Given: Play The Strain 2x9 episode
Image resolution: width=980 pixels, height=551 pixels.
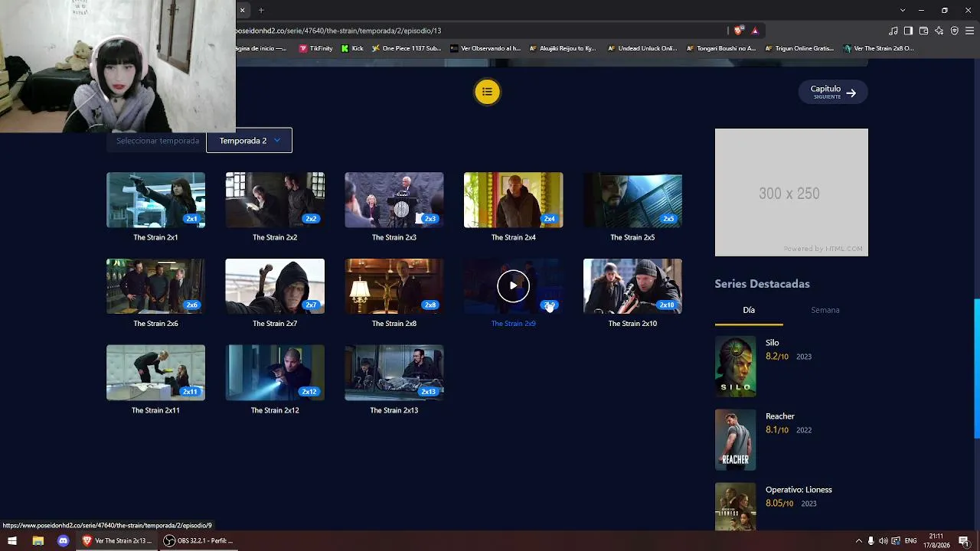Looking at the screenshot, I should pos(513,286).
